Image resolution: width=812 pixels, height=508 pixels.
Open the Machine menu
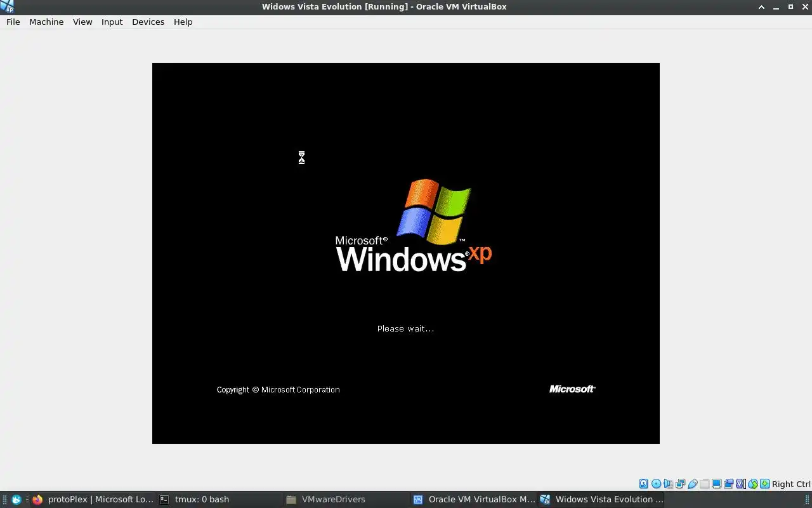pyautogui.click(x=46, y=22)
